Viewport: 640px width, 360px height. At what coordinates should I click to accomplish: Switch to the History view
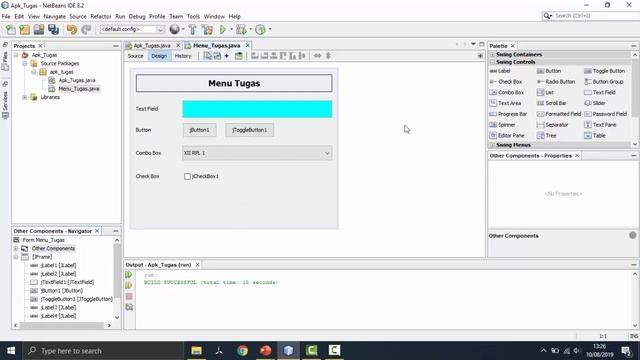click(183, 56)
